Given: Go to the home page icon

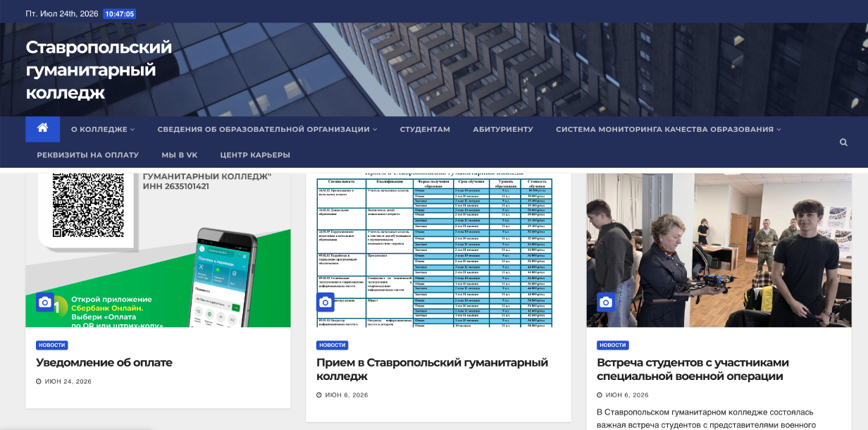Looking at the screenshot, I should pos(43,129).
